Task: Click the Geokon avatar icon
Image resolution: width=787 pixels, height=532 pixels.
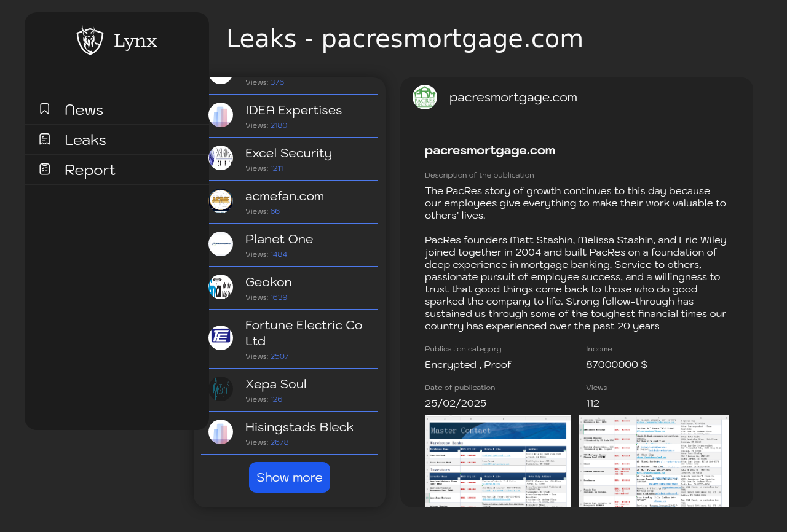Action: click(221, 287)
